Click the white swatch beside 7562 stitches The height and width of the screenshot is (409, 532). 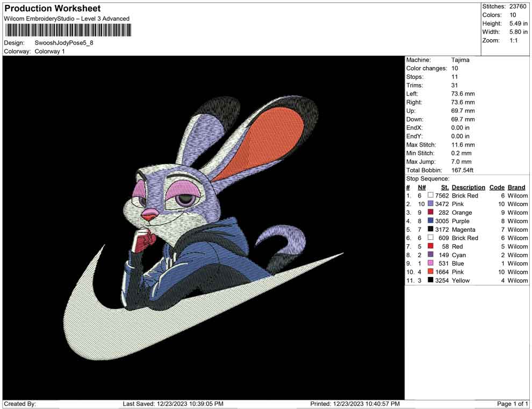[x=430, y=196]
